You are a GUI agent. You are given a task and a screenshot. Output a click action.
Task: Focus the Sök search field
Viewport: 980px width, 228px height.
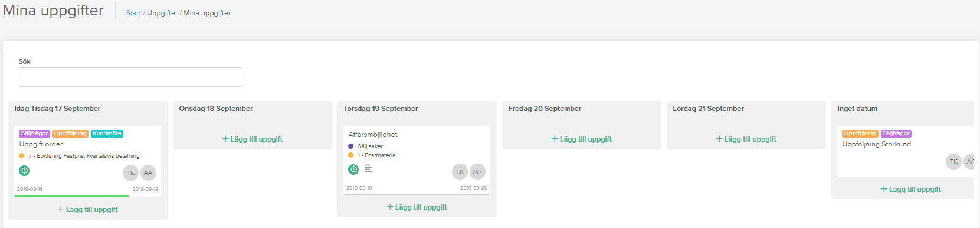click(130, 77)
